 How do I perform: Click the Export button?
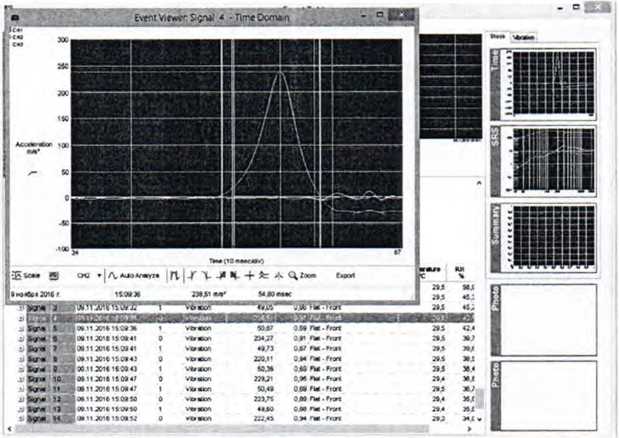click(x=345, y=275)
